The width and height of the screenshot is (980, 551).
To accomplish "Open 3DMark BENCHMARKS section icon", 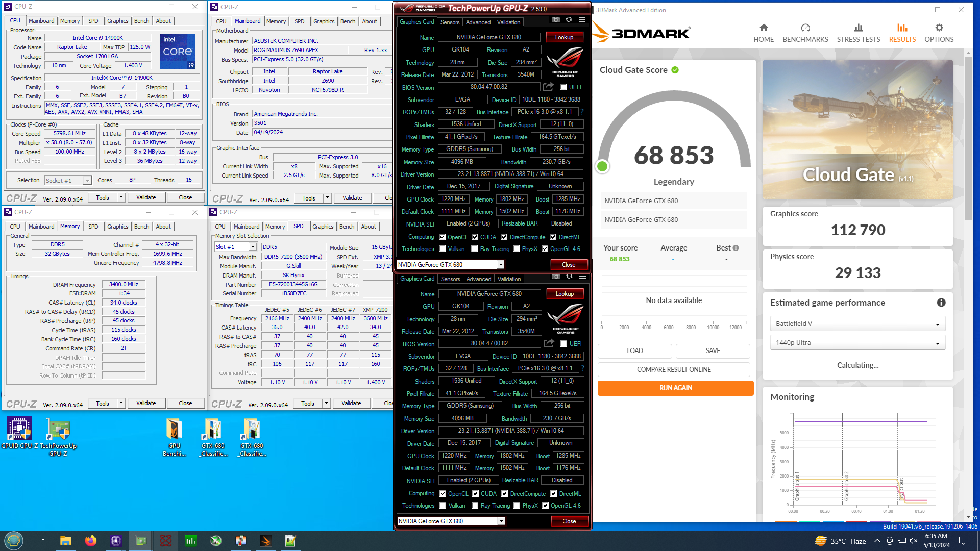I will click(x=805, y=28).
